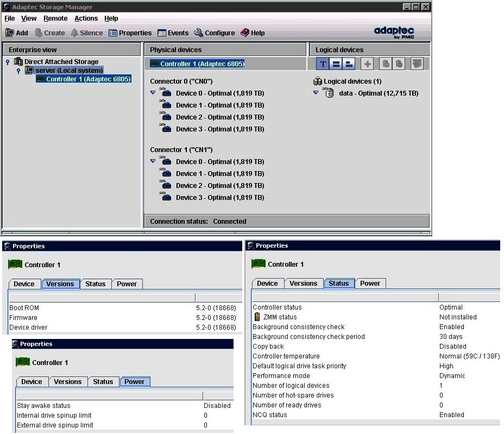This screenshot has height=434, width=504.
Task: Click the Firmware row in Versions list
Action: point(125,318)
